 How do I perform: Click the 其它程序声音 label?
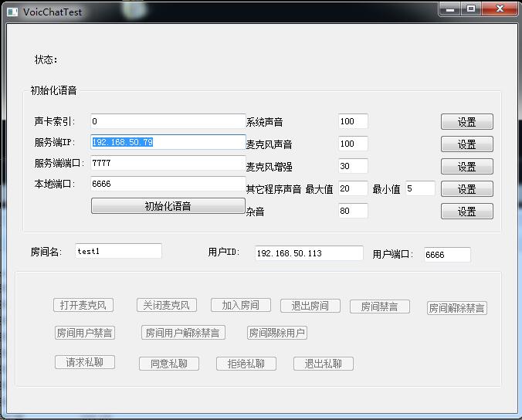tap(273, 189)
